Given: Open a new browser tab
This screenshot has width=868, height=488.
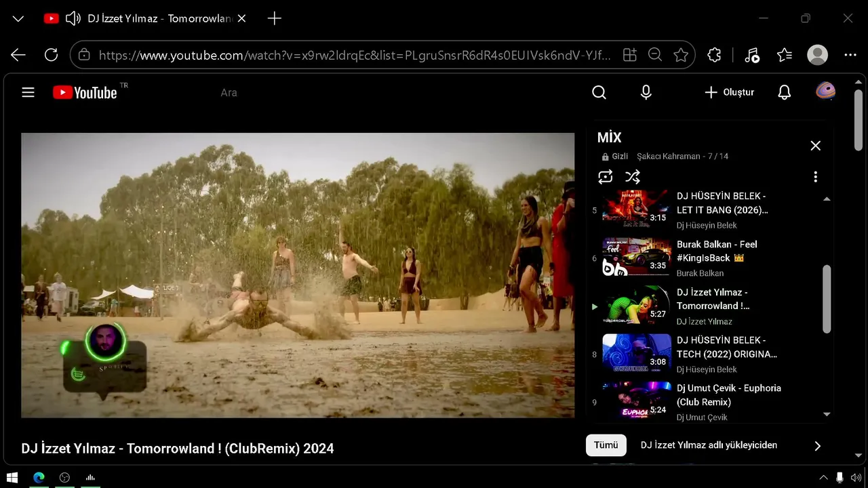Looking at the screenshot, I should coord(275,18).
